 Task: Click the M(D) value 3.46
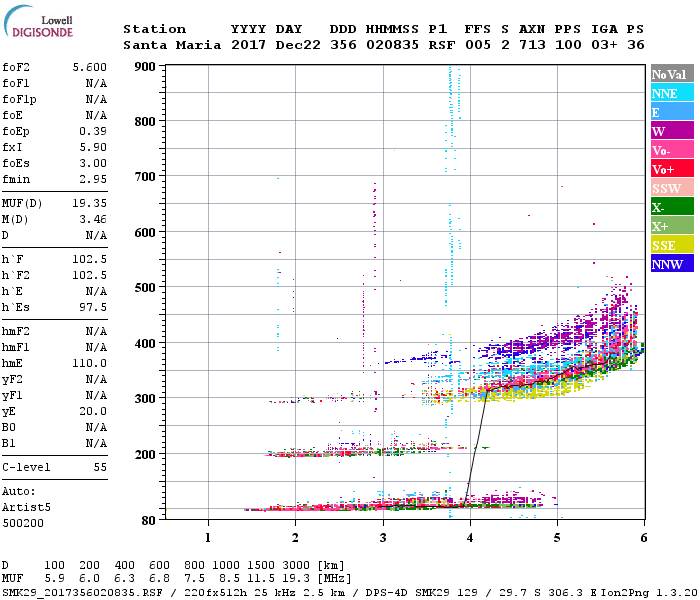[x=93, y=219]
